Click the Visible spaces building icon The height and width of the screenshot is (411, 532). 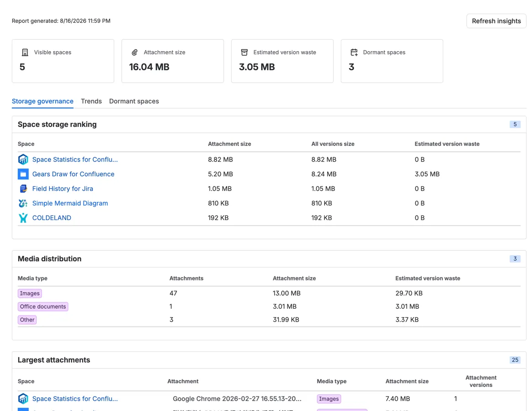25,53
